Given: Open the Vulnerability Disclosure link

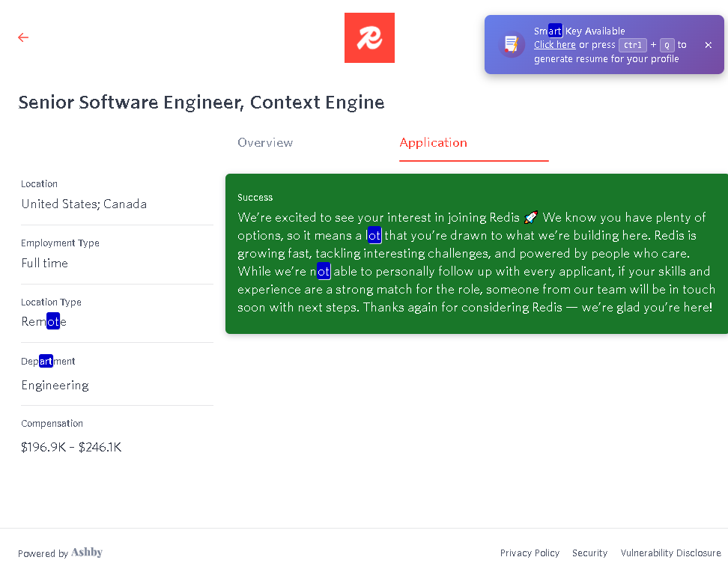Looking at the screenshot, I should (670, 553).
